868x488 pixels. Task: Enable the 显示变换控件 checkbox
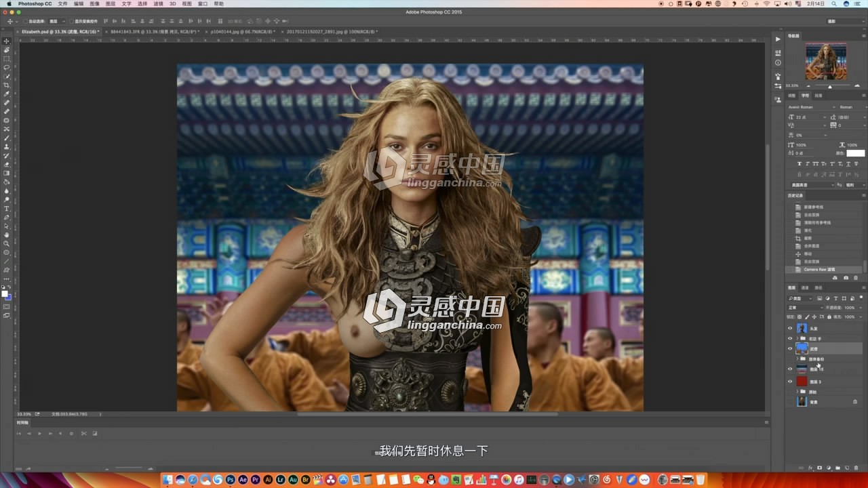tap(72, 21)
